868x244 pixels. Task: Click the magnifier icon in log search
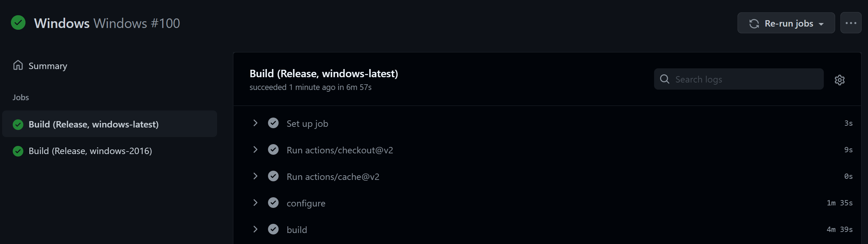[x=665, y=79]
